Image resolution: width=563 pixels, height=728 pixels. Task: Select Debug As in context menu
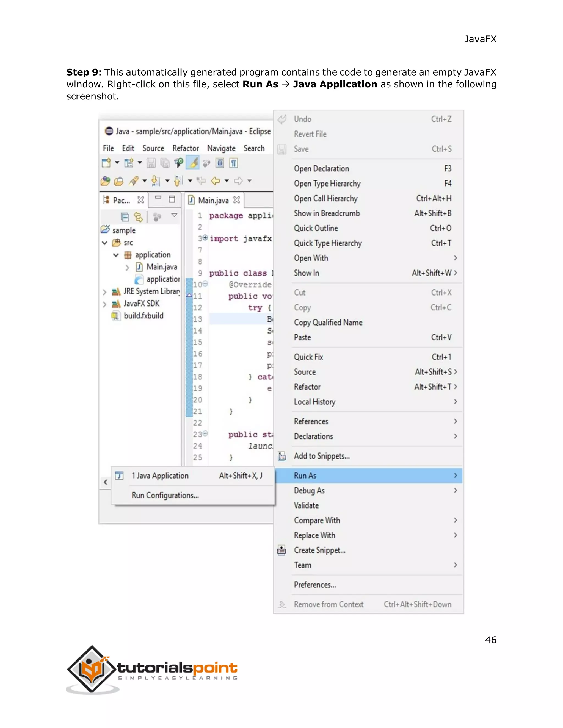click(369, 491)
